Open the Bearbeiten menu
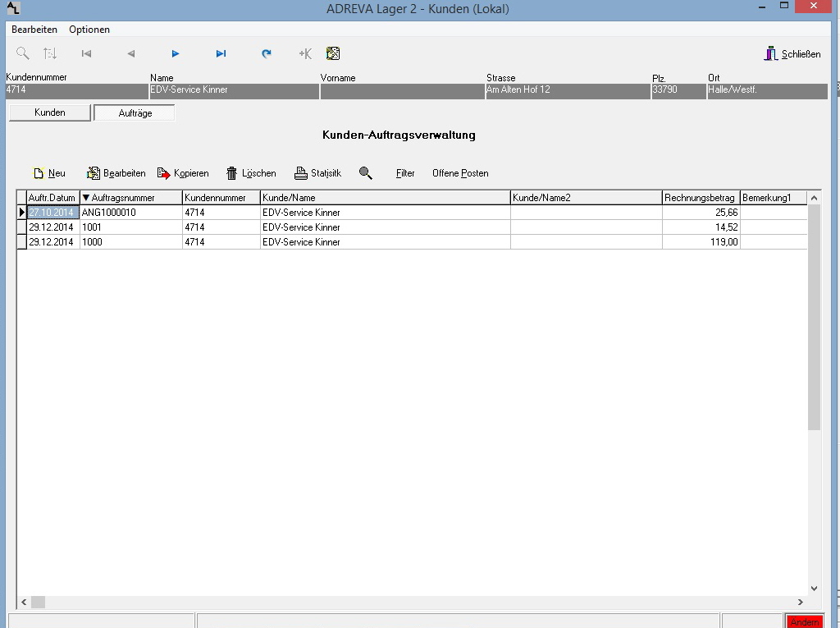 point(34,30)
